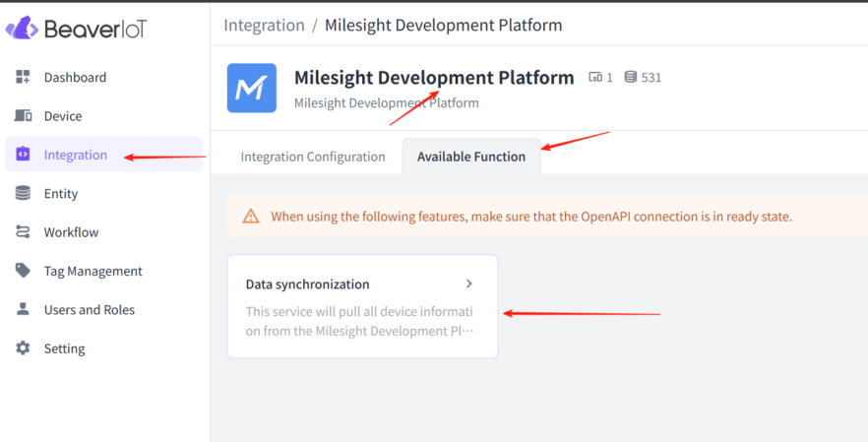The height and width of the screenshot is (442, 868).
Task: Click the Setting gear icon
Action: 23,348
